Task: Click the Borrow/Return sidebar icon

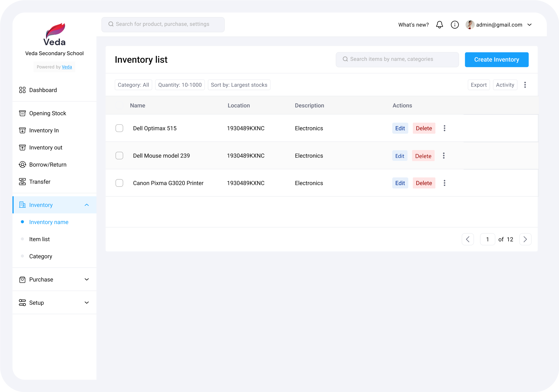Action: pos(22,165)
